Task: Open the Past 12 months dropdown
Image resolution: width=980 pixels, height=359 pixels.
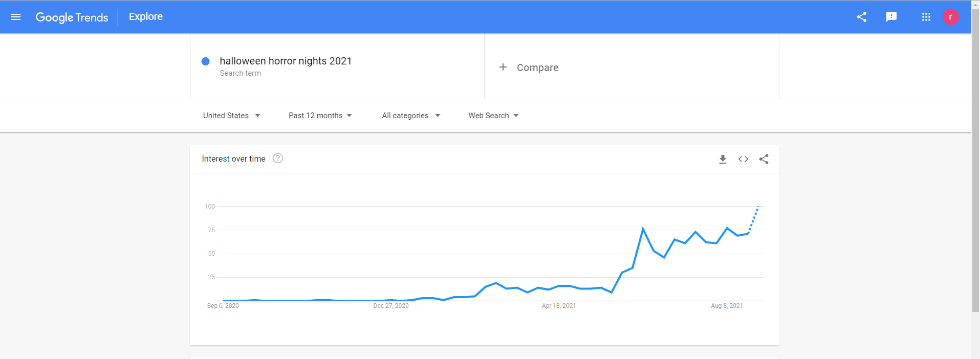Action: [320, 116]
